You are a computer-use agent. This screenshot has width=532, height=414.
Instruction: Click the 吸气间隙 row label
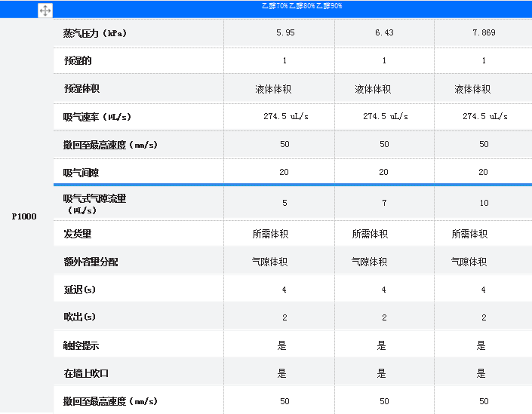81,173
